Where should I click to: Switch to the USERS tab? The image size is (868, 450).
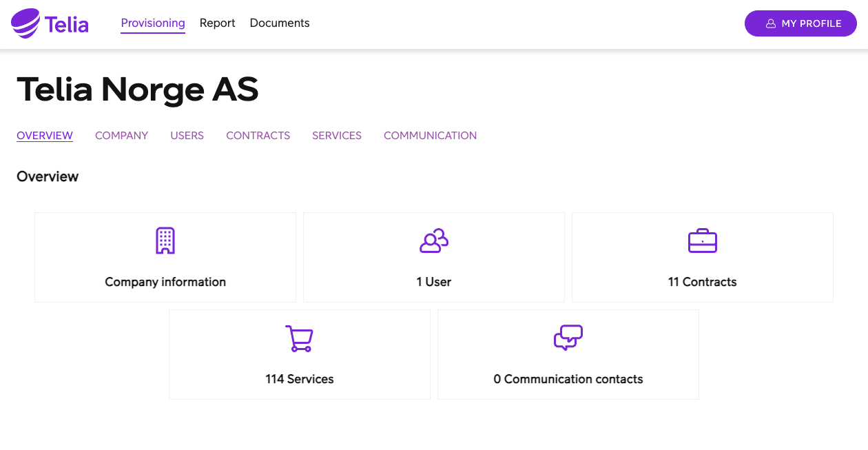click(x=187, y=135)
